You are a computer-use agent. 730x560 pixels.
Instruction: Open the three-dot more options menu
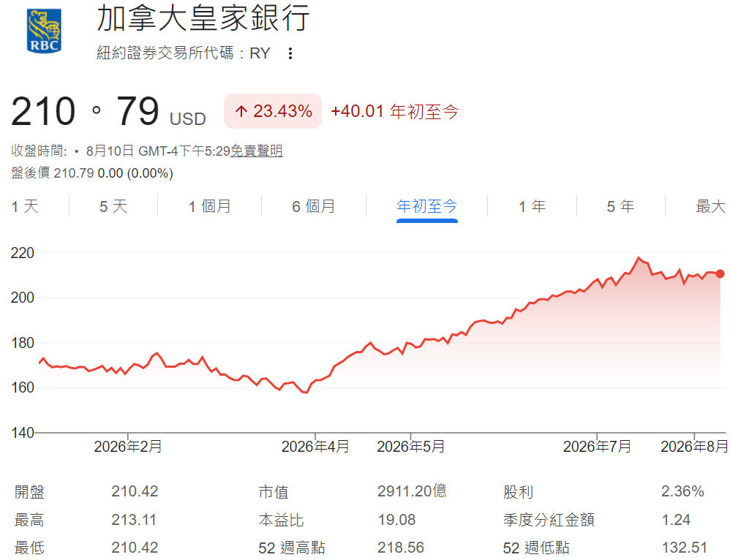[290, 53]
